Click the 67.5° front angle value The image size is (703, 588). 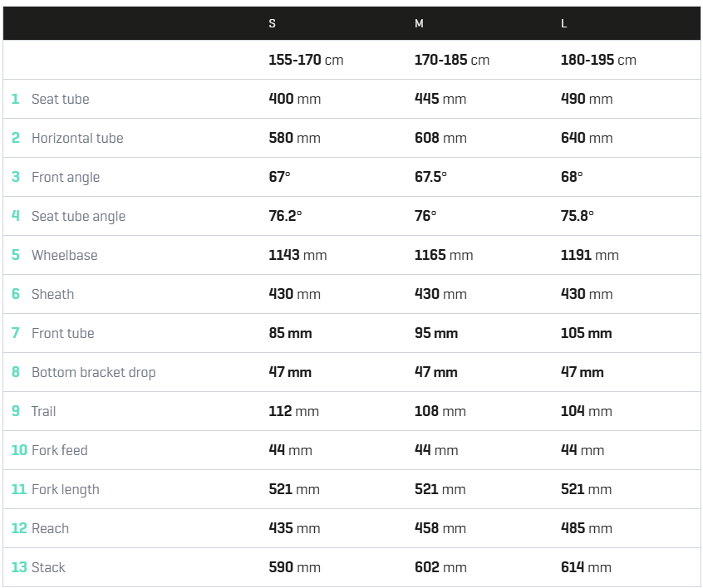(x=430, y=177)
